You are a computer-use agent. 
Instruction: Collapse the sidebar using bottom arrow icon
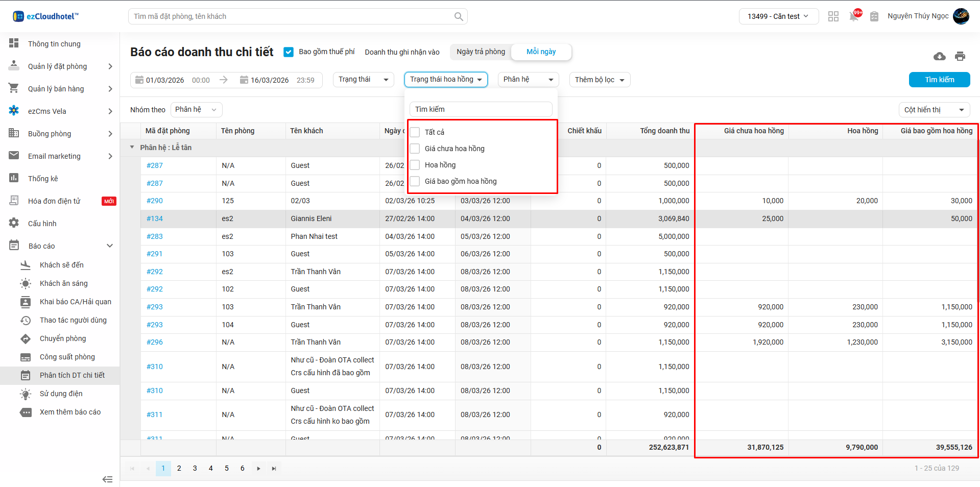click(107, 479)
